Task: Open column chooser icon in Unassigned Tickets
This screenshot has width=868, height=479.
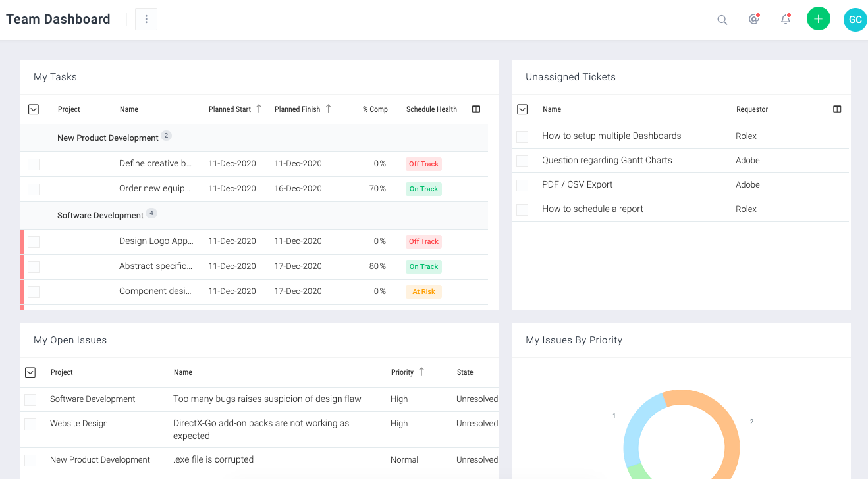Action: click(x=837, y=109)
